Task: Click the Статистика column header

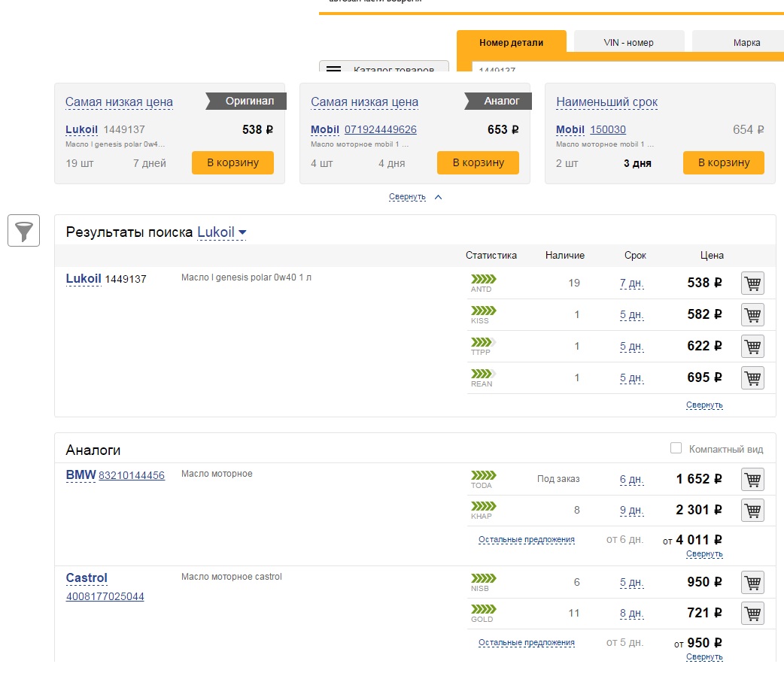Action: point(491,256)
